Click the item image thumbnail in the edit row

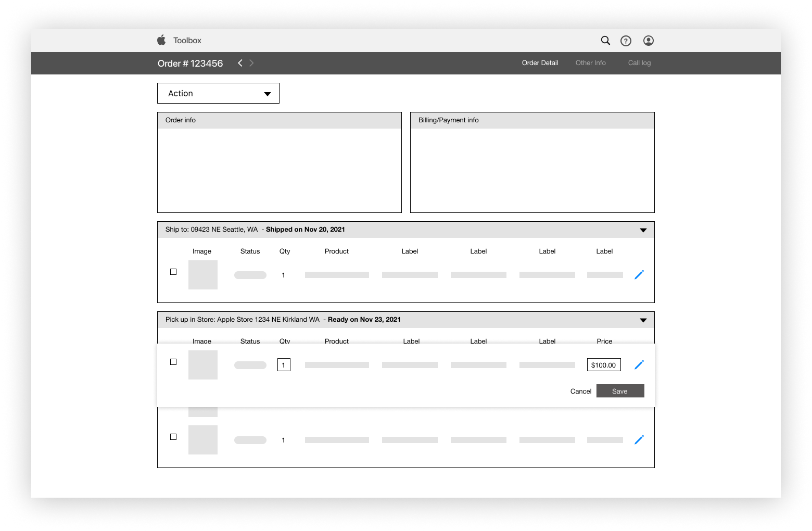tap(202, 364)
